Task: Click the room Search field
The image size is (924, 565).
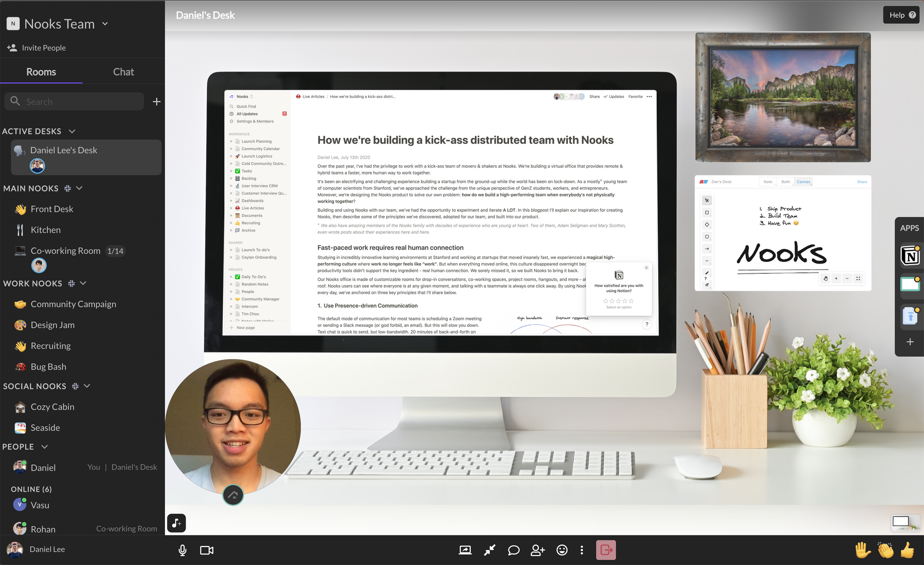Action: (74, 102)
